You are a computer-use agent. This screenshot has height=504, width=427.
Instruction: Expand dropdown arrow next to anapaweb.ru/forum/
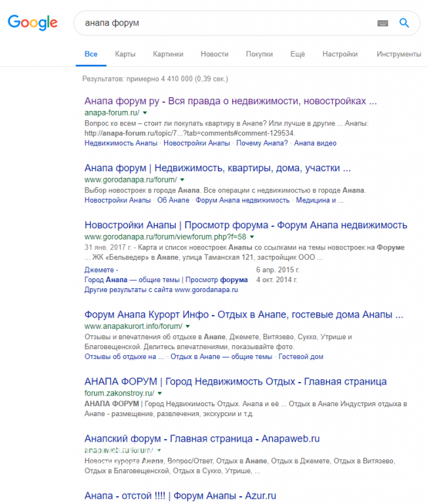coord(159,450)
